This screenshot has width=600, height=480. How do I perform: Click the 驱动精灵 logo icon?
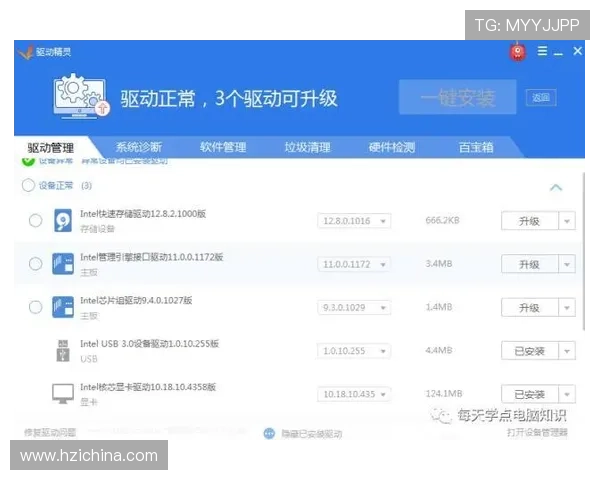(x=26, y=52)
